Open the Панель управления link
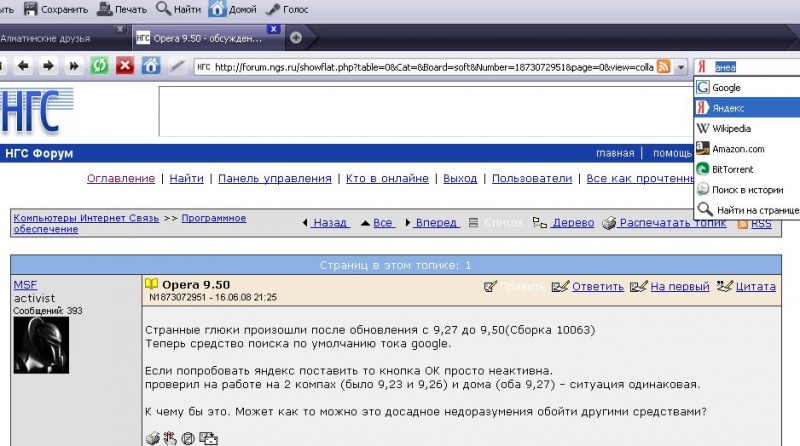 click(x=274, y=178)
